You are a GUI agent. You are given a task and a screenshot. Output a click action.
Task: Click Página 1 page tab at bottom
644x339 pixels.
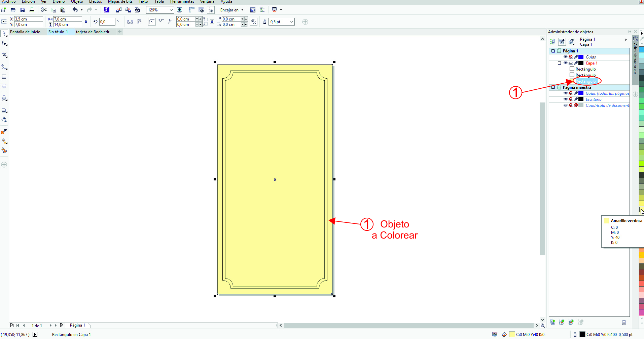click(77, 325)
